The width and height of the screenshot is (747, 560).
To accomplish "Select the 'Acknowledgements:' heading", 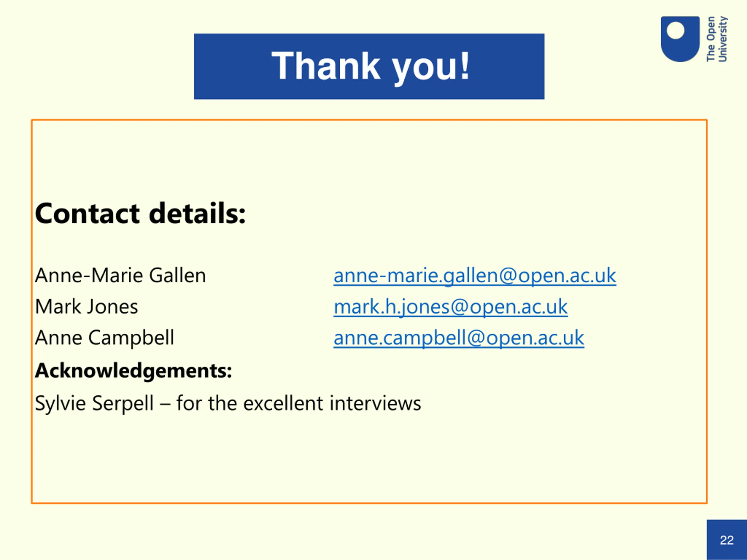I will (x=133, y=371).
